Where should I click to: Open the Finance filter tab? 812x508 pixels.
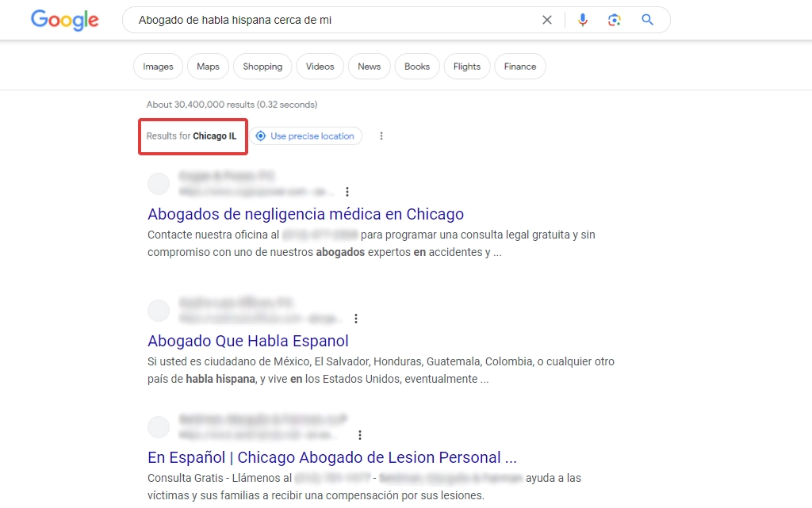[520, 67]
